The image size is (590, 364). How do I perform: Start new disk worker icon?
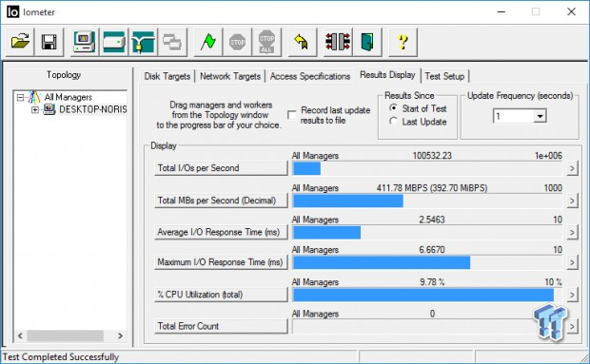[114, 42]
